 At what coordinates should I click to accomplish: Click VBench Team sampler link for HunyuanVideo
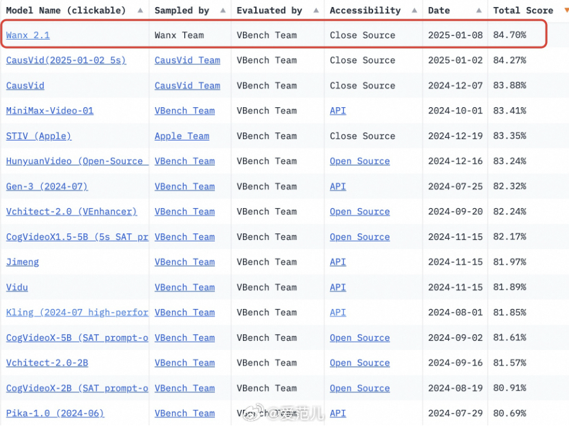click(x=185, y=161)
